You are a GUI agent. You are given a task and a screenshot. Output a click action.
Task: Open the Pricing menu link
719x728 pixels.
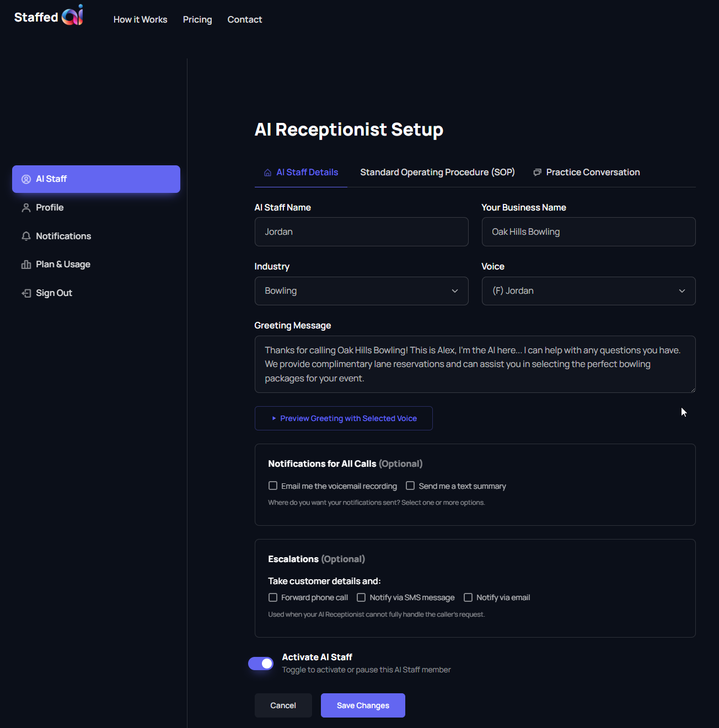tap(197, 20)
